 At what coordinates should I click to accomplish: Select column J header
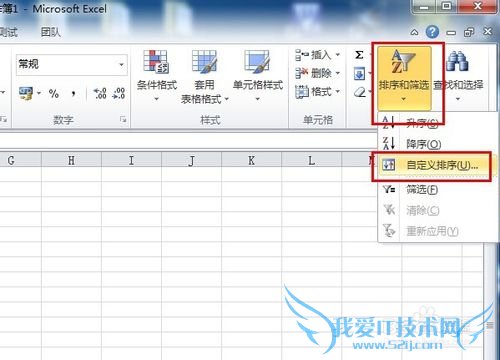[x=191, y=160]
